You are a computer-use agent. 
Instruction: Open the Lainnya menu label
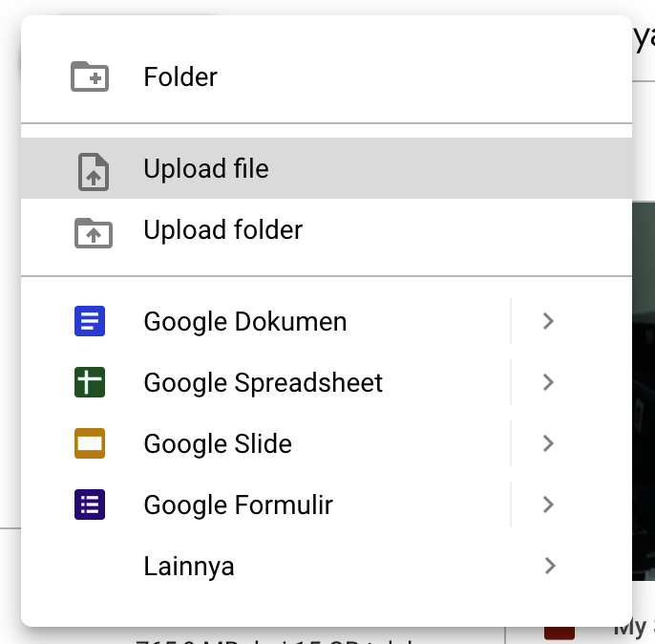[189, 566]
